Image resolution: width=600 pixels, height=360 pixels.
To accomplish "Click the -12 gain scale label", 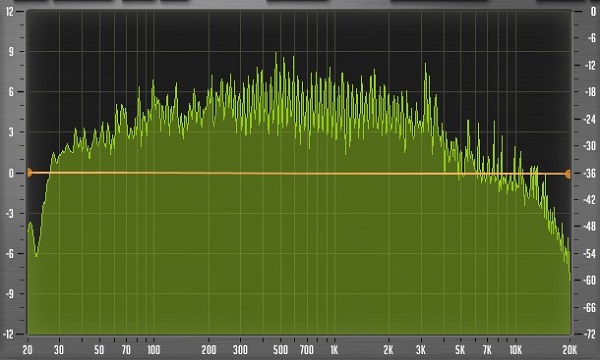I will [x=8, y=334].
